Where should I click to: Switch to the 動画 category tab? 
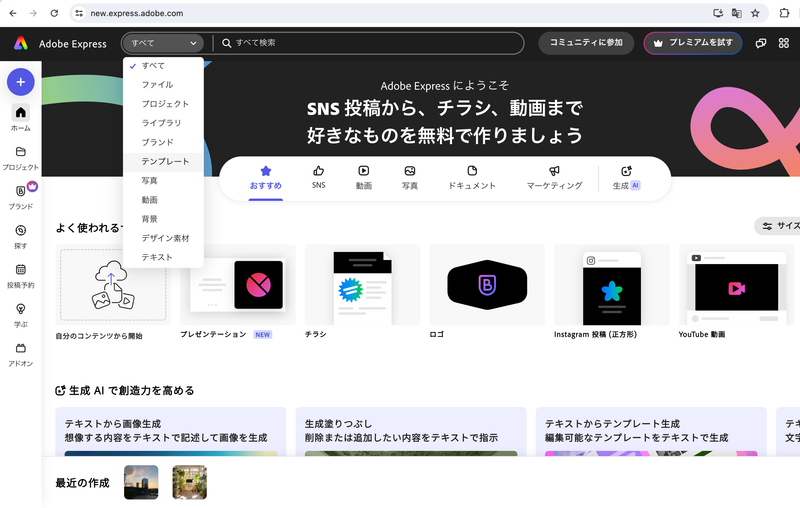point(364,178)
